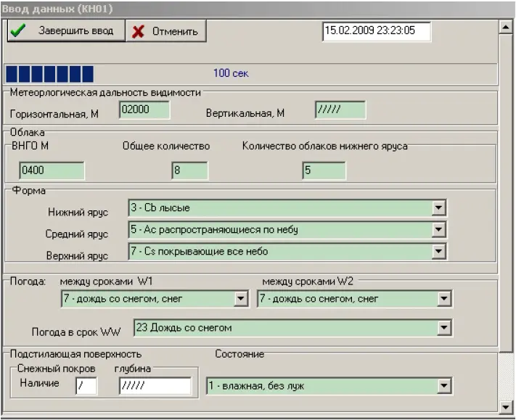Select the ВНГО М field with 0400

(x=52, y=170)
